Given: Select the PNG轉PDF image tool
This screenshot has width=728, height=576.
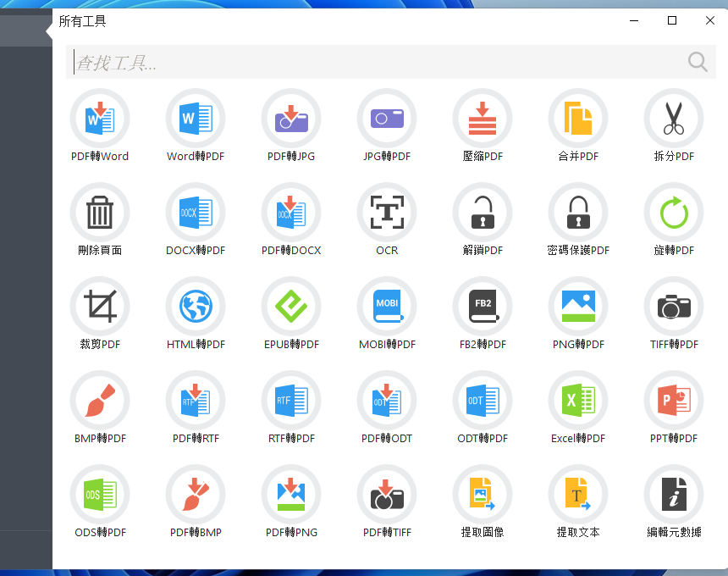Looking at the screenshot, I should coord(578,307).
